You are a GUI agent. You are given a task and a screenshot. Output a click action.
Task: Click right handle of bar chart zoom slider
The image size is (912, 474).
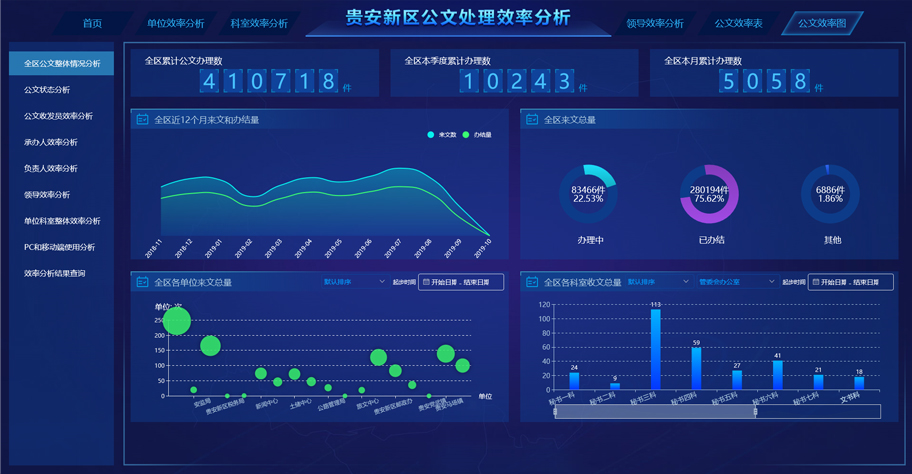[756, 411]
